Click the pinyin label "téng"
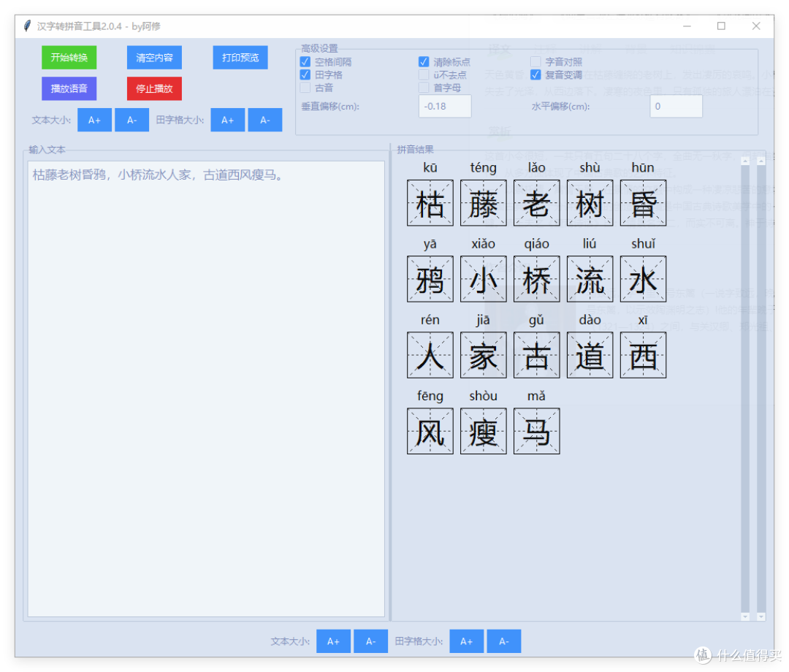The height and width of the screenshot is (672, 789). [483, 168]
